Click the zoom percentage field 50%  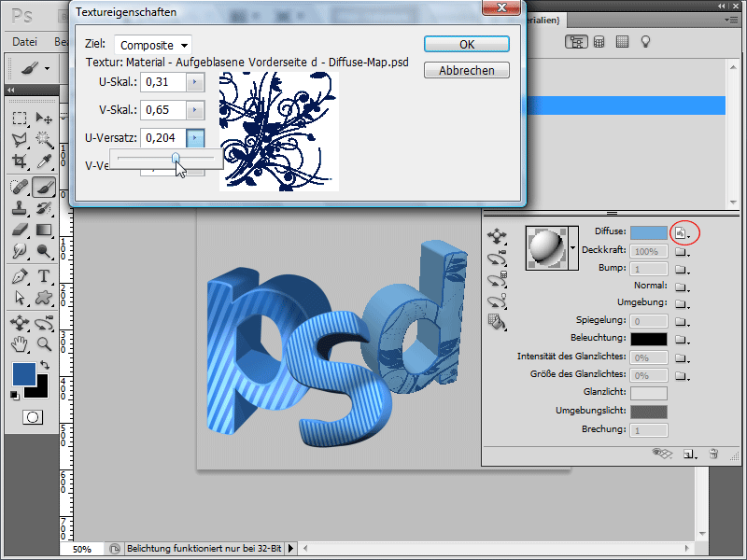pos(82,549)
